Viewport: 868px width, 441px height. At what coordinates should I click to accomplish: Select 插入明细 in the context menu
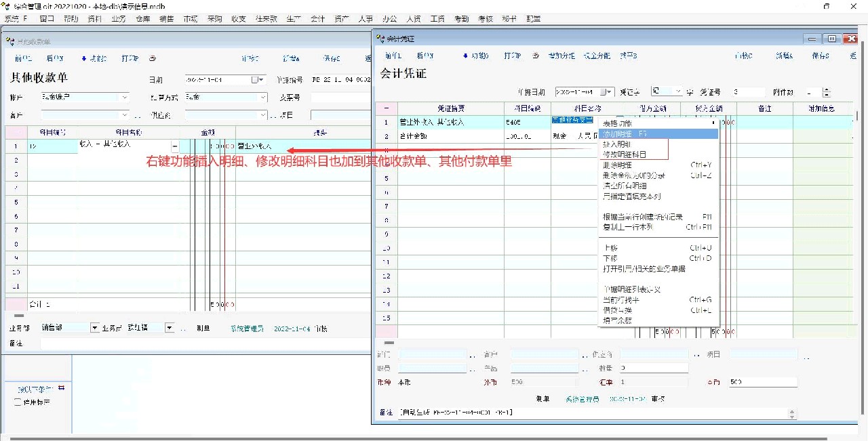click(x=616, y=144)
